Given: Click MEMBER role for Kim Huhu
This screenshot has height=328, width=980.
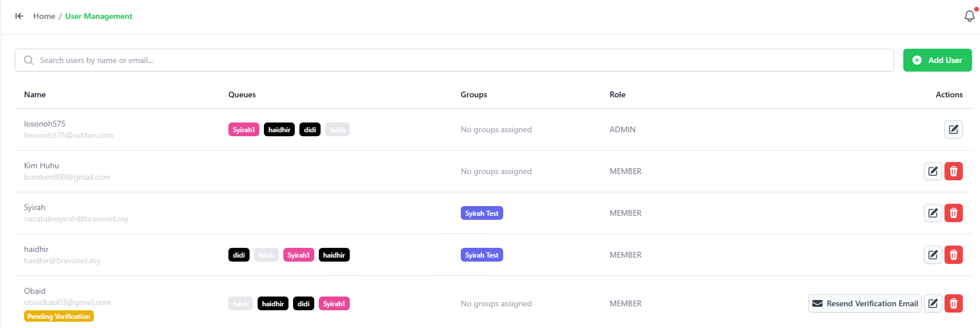Looking at the screenshot, I should coord(626,171).
